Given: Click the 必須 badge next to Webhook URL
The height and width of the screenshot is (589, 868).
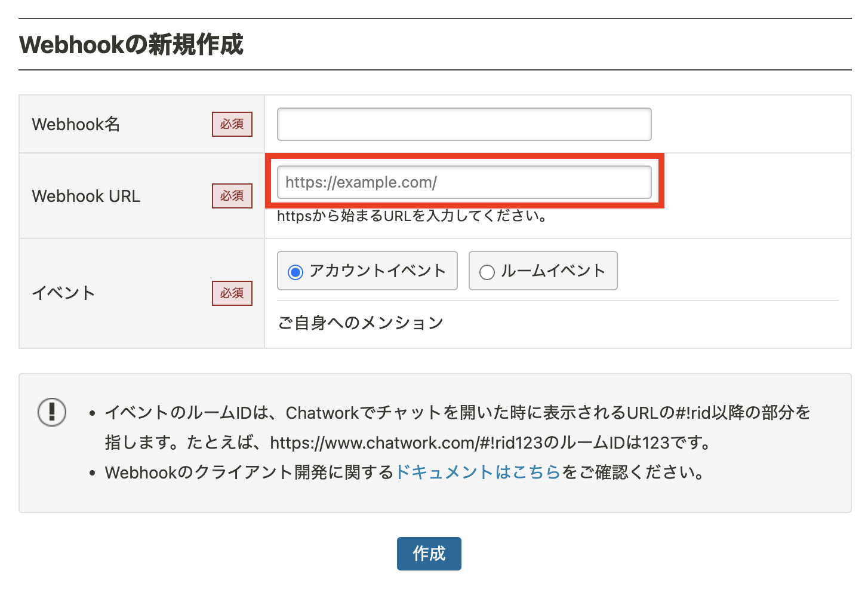Looking at the screenshot, I should point(232,196).
